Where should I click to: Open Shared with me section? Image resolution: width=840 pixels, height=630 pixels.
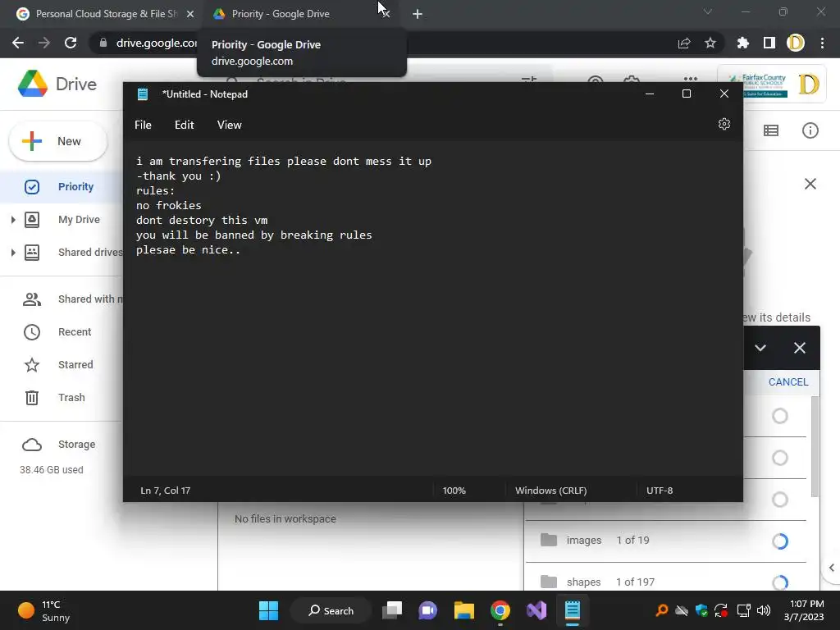click(90, 299)
